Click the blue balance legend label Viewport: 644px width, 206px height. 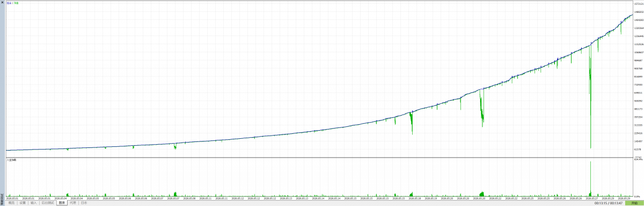point(9,3)
